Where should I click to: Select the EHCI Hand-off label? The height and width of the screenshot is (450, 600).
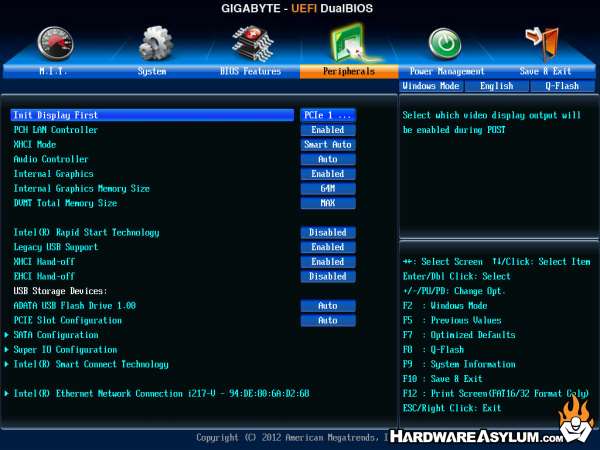[44, 276]
